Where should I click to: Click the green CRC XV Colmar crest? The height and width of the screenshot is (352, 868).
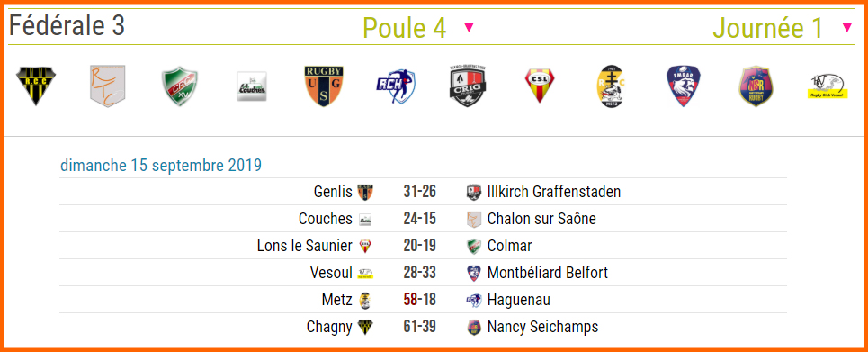click(x=180, y=86)
